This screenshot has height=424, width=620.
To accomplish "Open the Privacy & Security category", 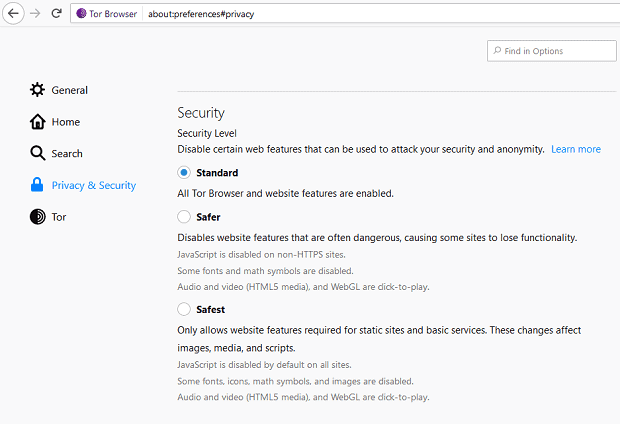I will tap(83, 185).
